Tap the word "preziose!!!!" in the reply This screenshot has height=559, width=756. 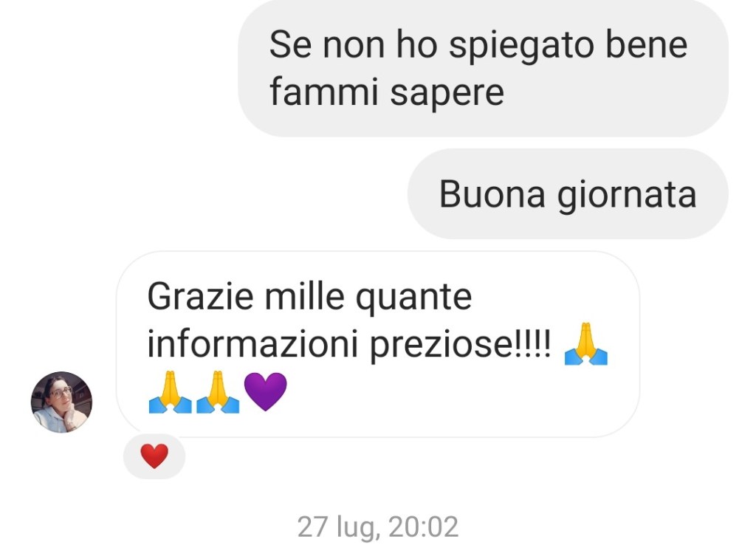click(461, 346)
